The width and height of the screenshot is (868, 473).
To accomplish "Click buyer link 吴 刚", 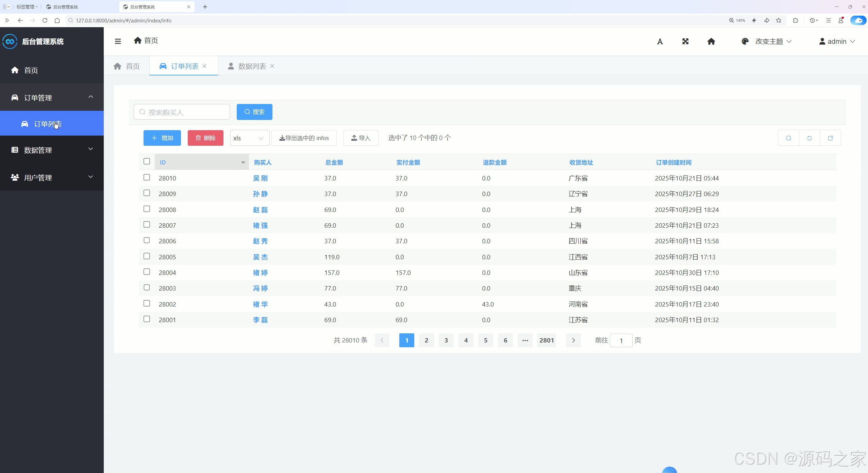I will (x=260, y=178).
